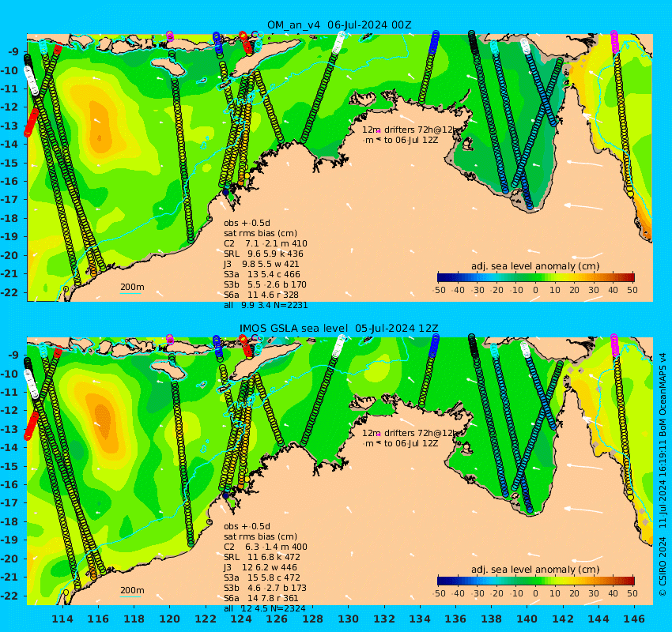Click the 'sat rms bias (cm)' header in the bottom panel

click(x=260, y=537)
